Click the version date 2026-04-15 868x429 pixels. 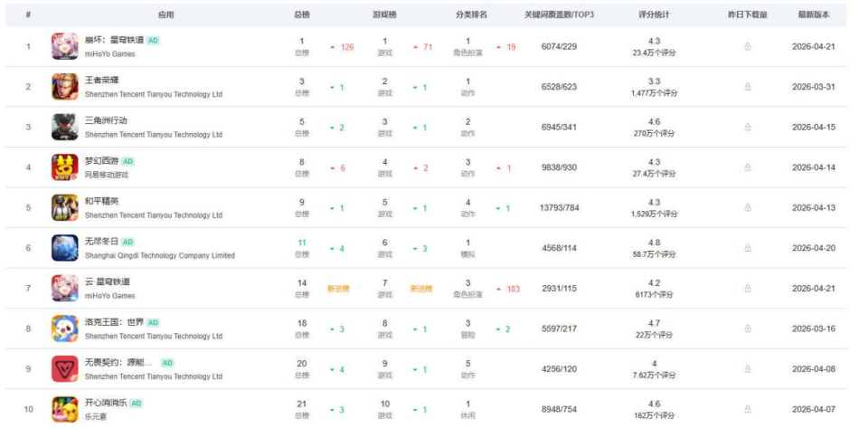click(x=814, y=127)
